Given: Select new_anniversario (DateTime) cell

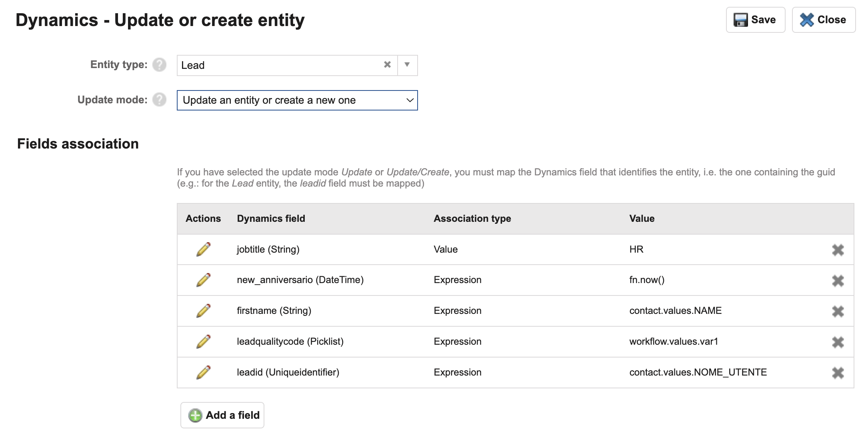Looking at the screenshot, I should (x=300, y=280).
